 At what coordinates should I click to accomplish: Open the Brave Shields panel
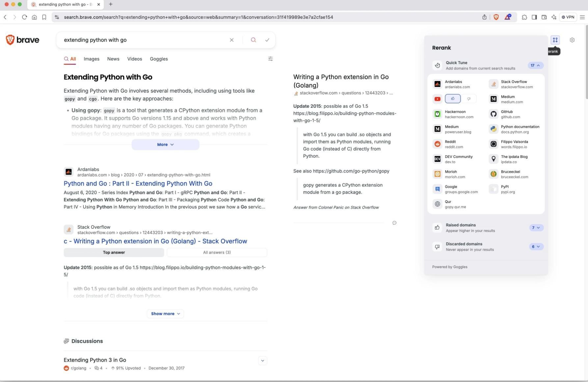496,17
